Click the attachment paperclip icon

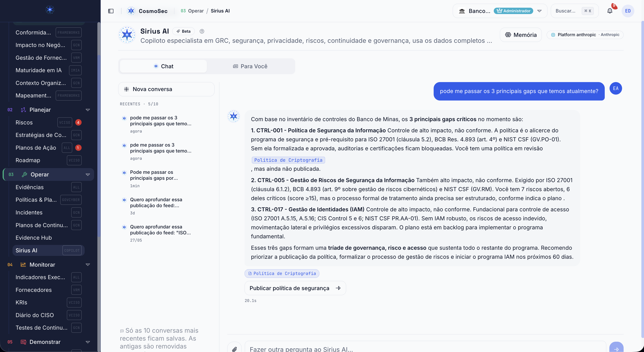[234, 349]
